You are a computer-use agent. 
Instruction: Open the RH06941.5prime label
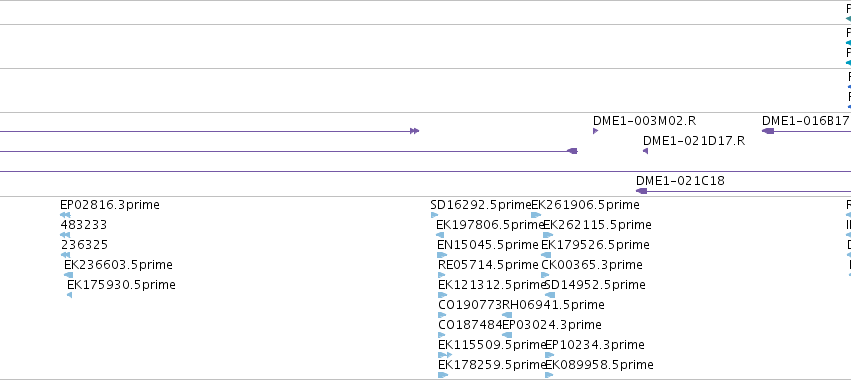tap(554, 305)
